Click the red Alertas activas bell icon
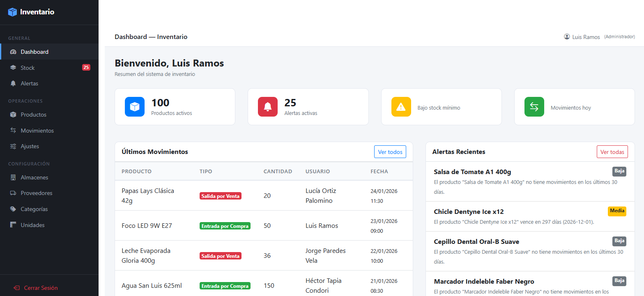The image size is (644, 296). click(x=268, y=107)
